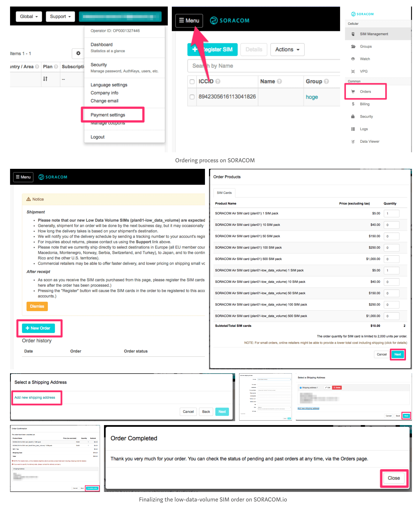The image size is (420, 508).
Task: Expand the Support dropdown
Action: coord(60,16)
